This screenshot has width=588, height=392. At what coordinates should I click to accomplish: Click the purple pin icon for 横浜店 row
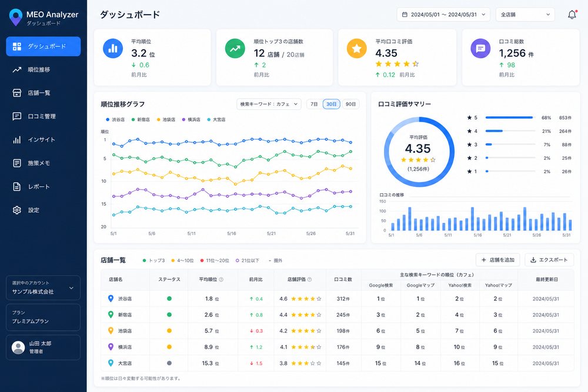point(111,347)
